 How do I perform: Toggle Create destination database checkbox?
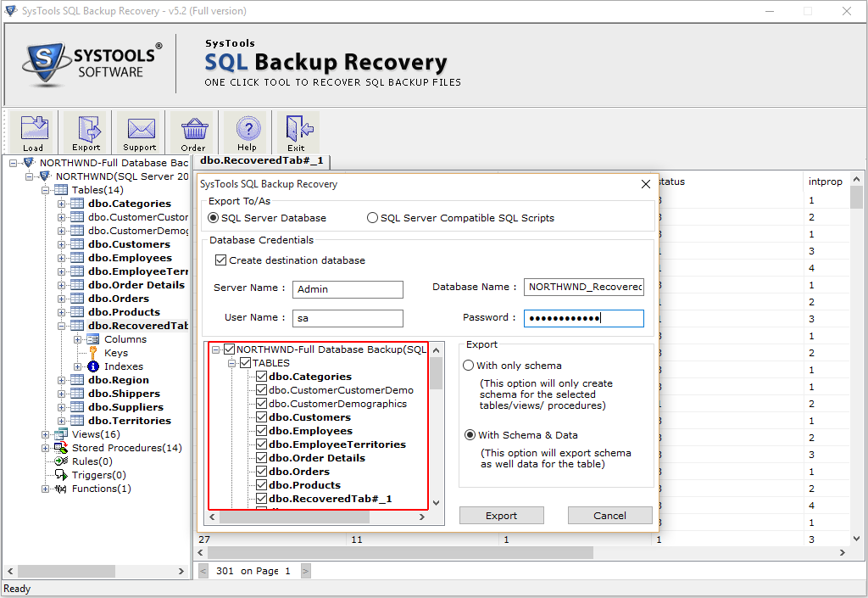point(221,260)
